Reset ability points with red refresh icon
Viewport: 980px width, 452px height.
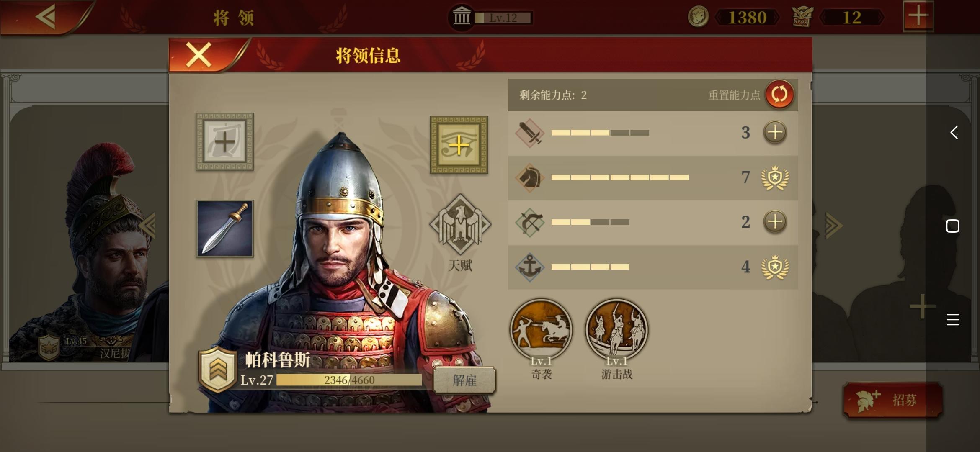[779, 95]
